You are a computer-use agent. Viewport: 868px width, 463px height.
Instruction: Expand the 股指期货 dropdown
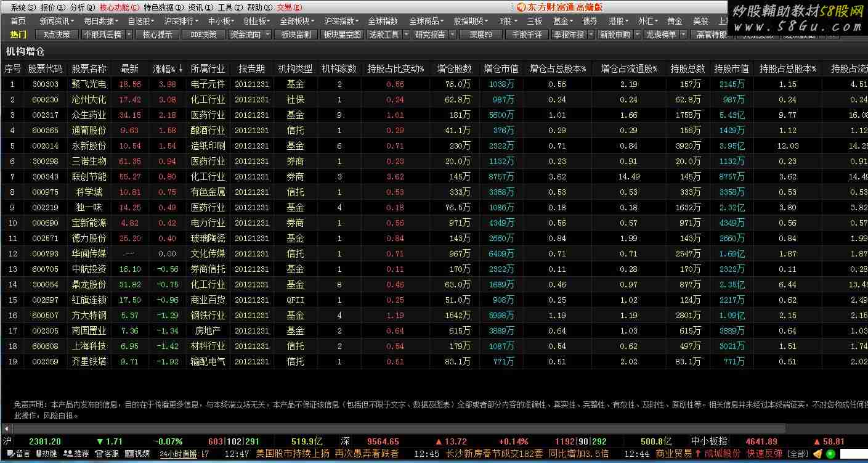pyautogui.click(x=471, y=21)
